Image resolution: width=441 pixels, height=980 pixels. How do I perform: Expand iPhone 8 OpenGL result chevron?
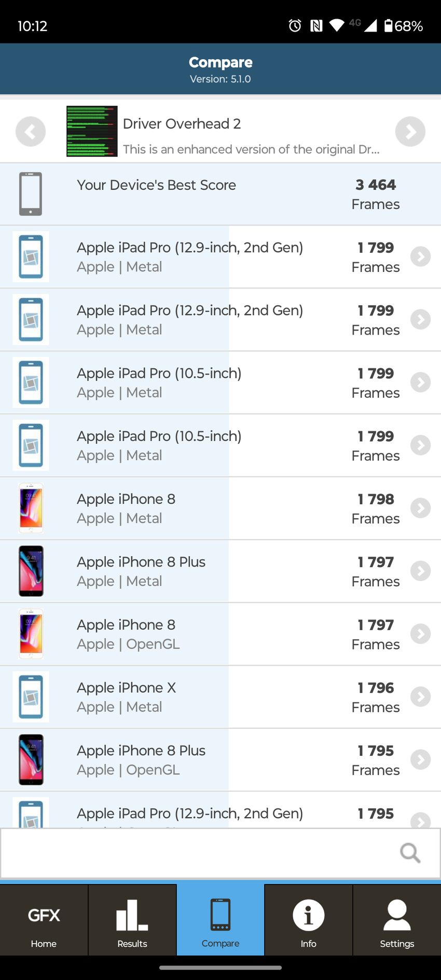tap(420, 634)
